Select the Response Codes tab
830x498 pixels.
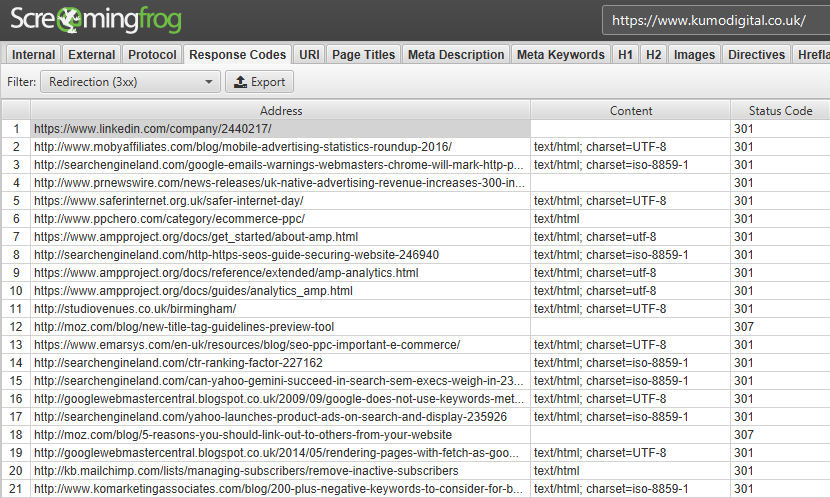[x=237, y=55]
